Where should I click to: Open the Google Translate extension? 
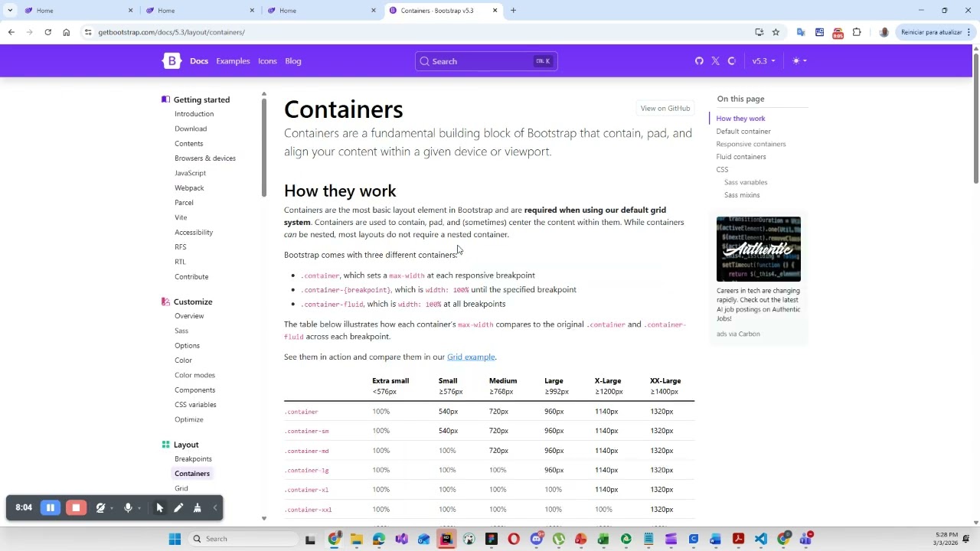pyautogui.click(x=801, y=32)
